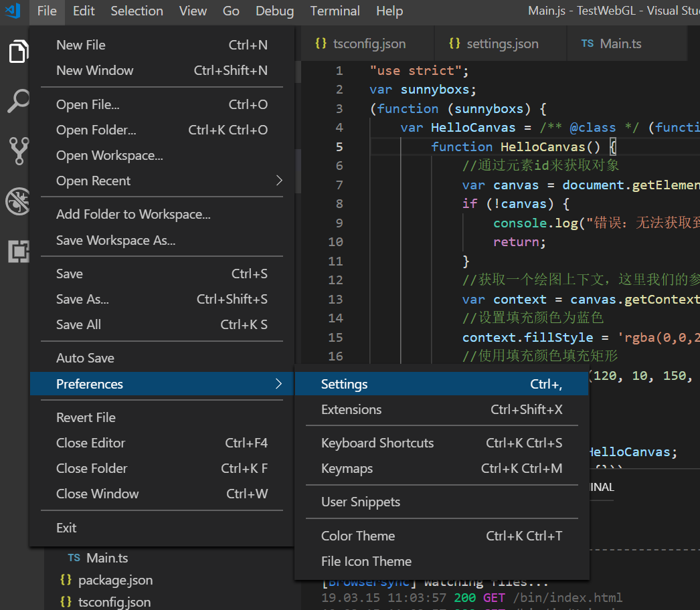Image resolution: width=700 pixels, height=610 pixels.
Task: Select Settings from the Preferences submenu
Action: pos(344,384)
